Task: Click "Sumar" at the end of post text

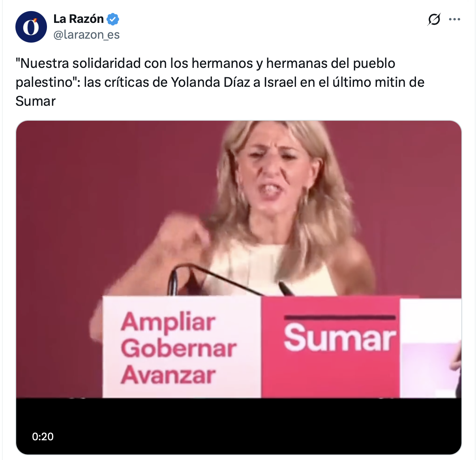Action: (36, 101)
